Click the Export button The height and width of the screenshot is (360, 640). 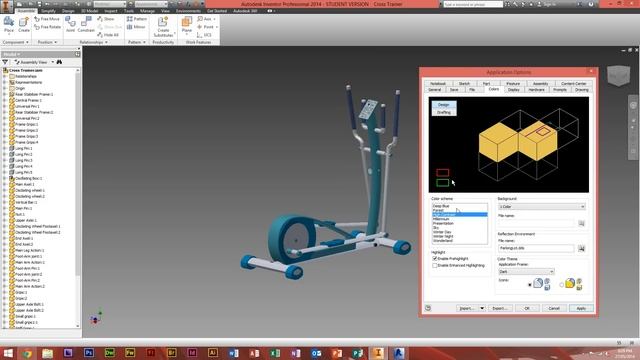click(x=499, y=309)
